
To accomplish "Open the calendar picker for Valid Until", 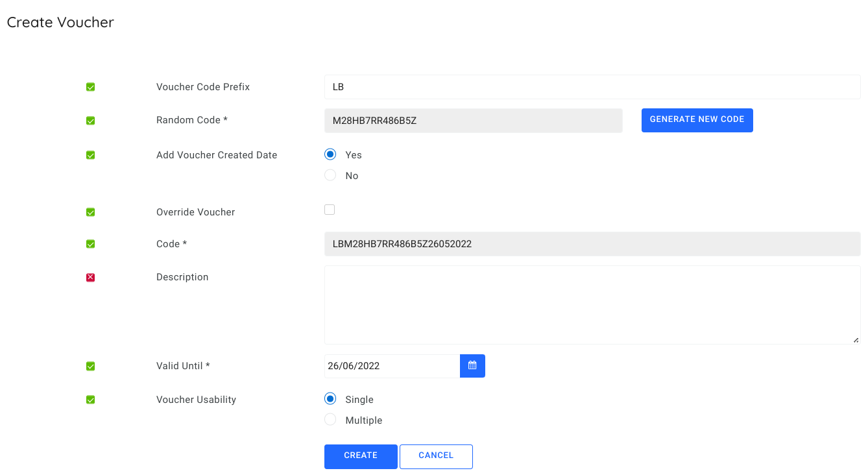I will coord(472,365).
